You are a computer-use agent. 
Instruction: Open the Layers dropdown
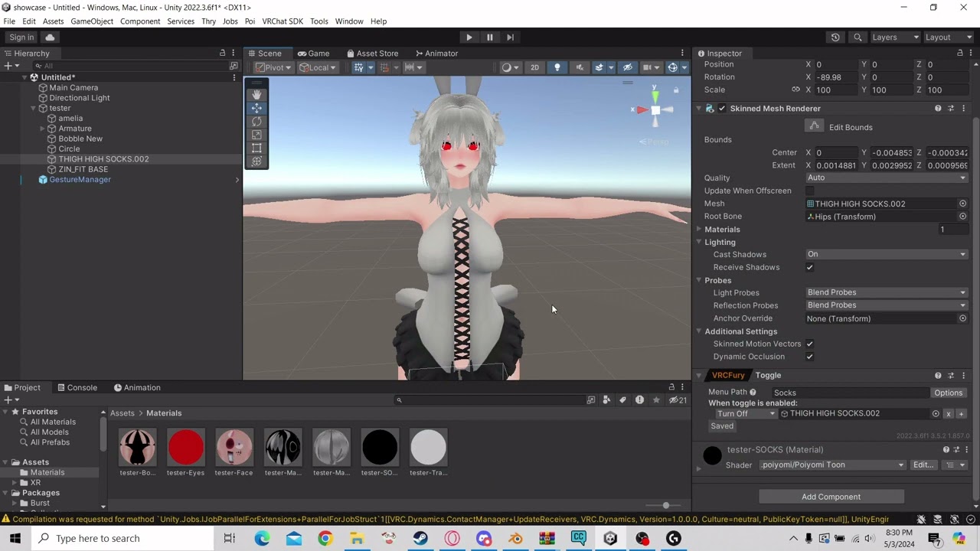(x=894, y=37)
